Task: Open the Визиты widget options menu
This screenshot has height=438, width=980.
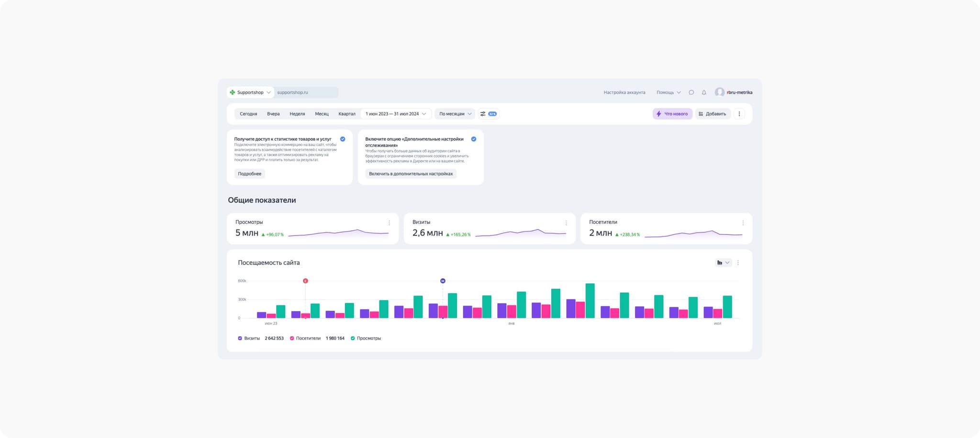Action: pos(566,223)
